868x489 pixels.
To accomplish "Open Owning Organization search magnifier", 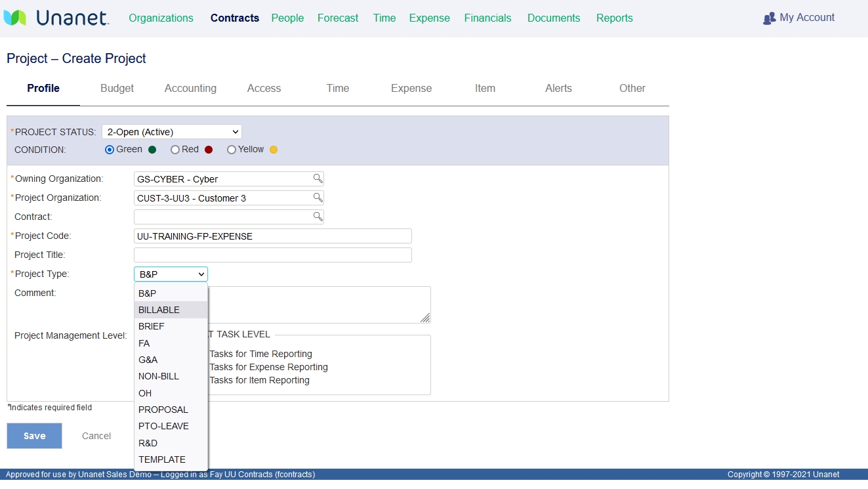I will 318,179.
